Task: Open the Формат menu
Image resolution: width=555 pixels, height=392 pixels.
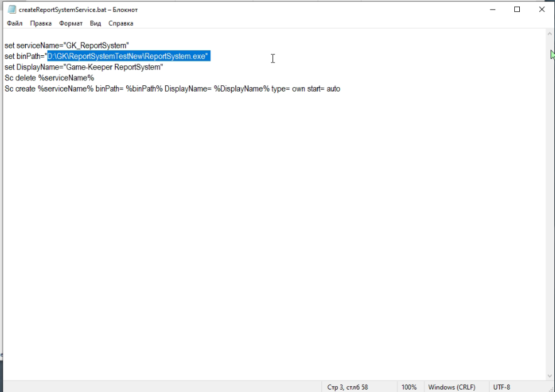Action: [71, 23]
